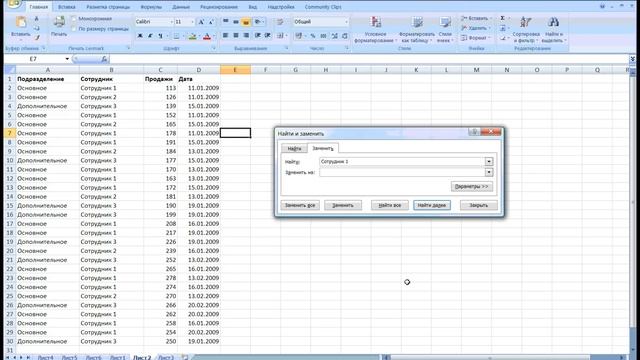640x360 pixels.
Task: Toggle bold Ж formatting
Action: point(140,36)
